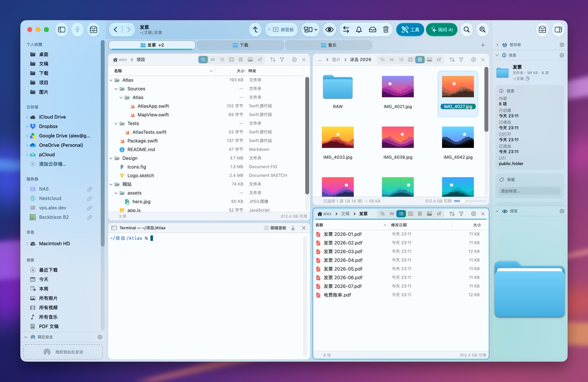Click the magnifier search icon in the toolbar

coord(467,30)
